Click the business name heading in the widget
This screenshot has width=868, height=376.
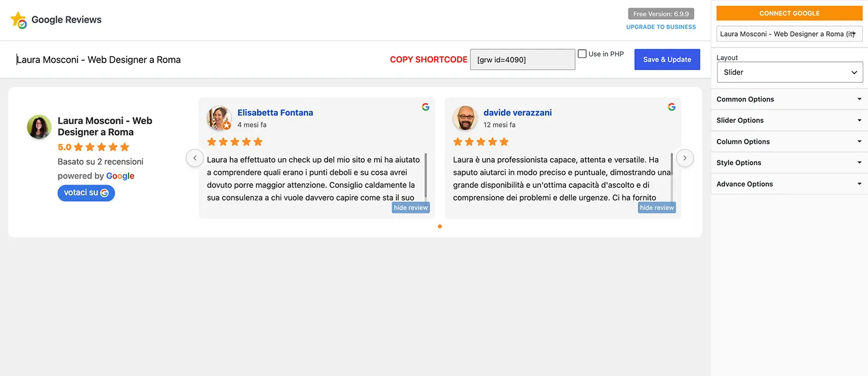(x=105, y=126)
